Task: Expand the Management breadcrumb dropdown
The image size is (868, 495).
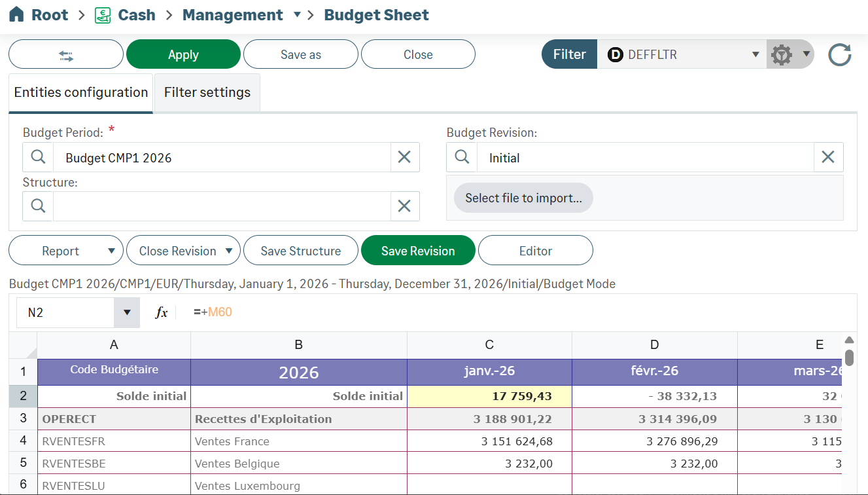Action: point(297,14)
